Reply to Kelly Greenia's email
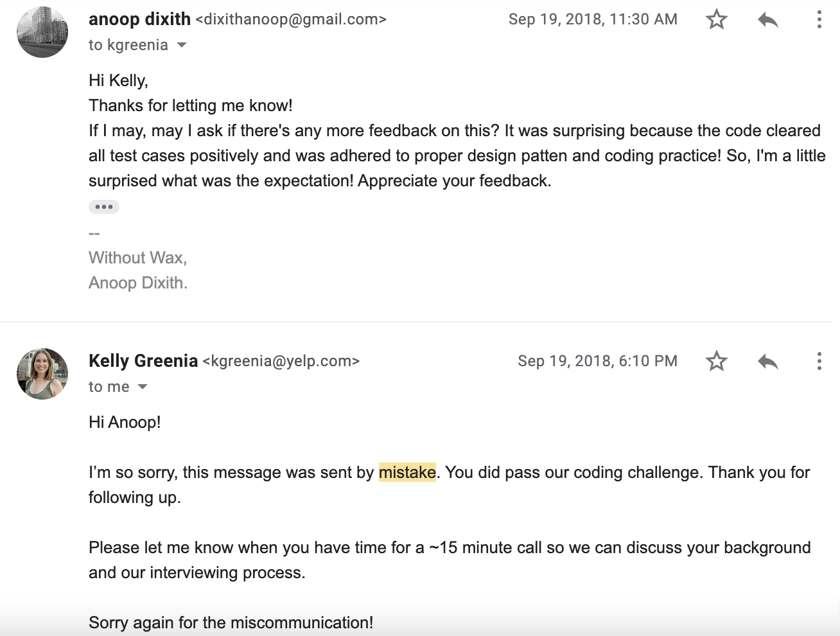 click(x=768, y=362)
